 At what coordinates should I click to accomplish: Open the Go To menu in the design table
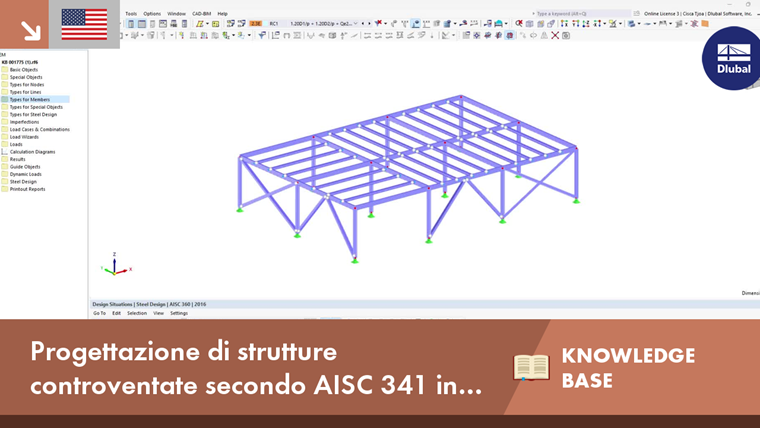(99, 313)
